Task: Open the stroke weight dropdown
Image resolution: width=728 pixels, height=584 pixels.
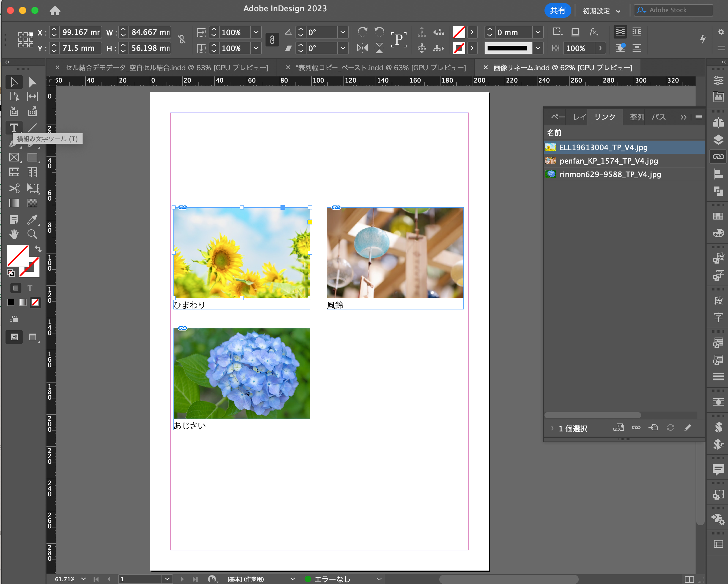Action: 538,32
